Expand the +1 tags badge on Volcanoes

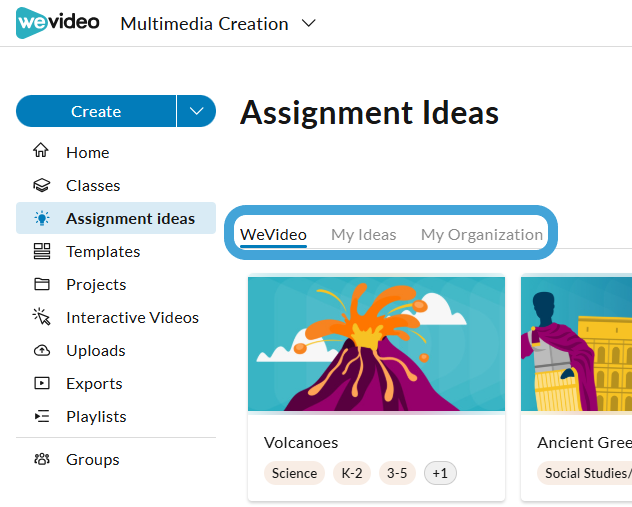440,473
